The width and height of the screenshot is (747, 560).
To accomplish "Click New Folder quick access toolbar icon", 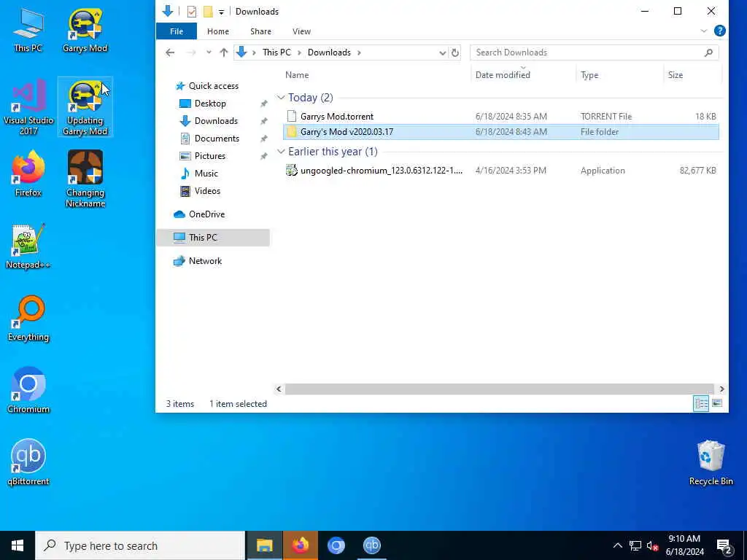I will click(x=208, y=12).
